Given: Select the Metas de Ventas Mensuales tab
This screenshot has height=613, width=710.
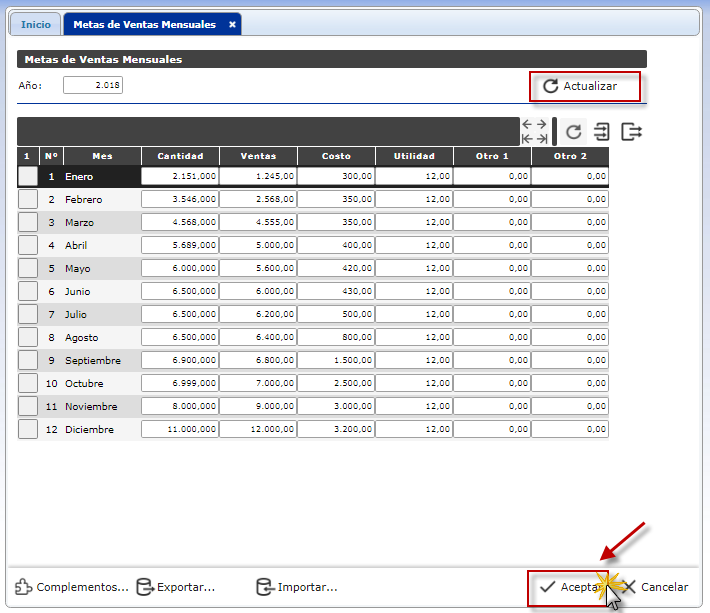Looking at the screenshot, I should click(144, 24).
